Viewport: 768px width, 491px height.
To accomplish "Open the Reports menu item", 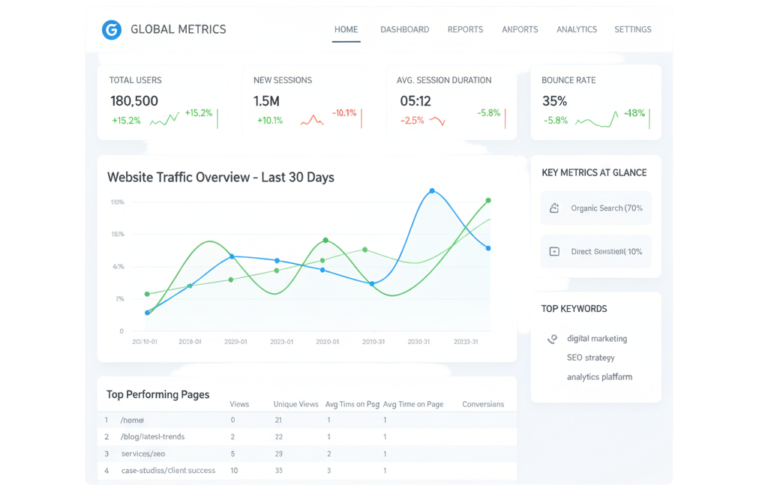I will pyautogui.click(x=465, y=30).
